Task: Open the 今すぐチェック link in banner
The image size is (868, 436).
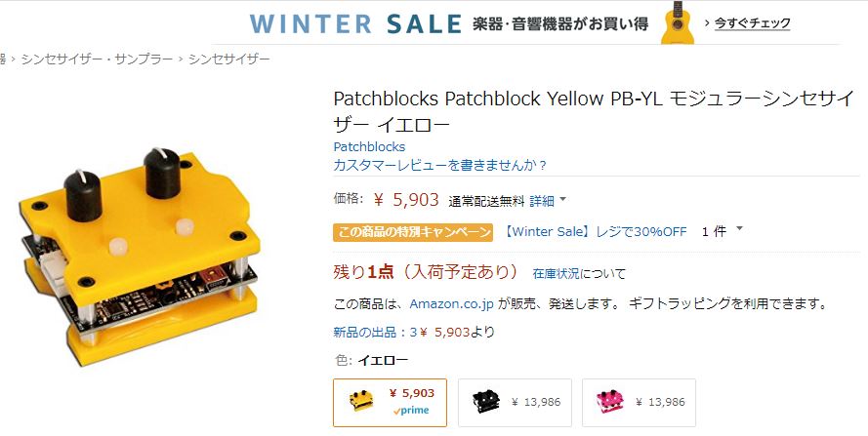Action: pos(753,23)
